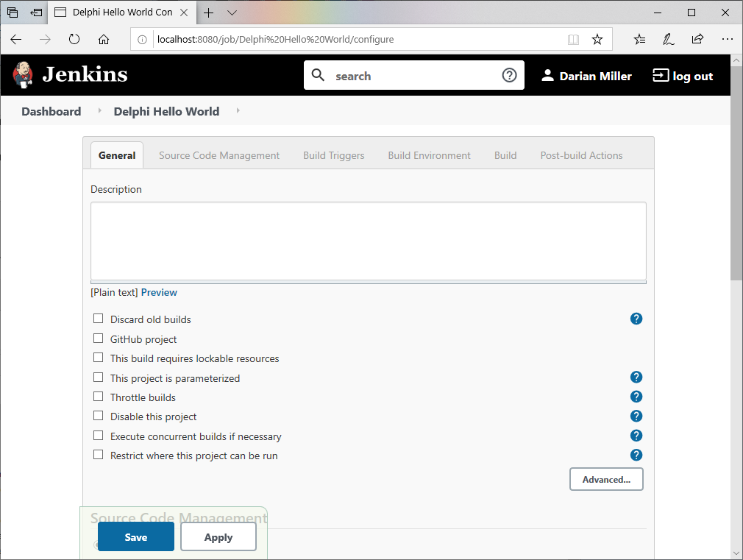Open the Post-build Actions tab
Screen dimensions: 743x560
580,155
